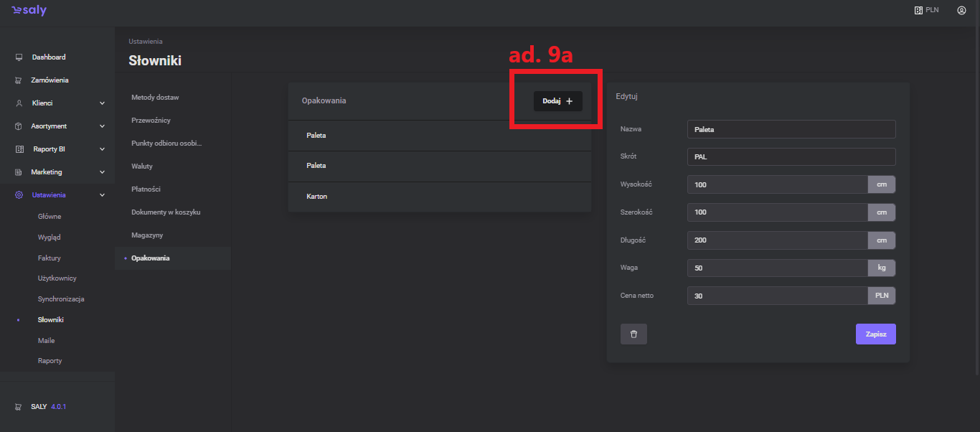Image resolution: width=980 pixels, height=432 pixels.
Task: Click the Cena netto input field
Action: (777, 296)
